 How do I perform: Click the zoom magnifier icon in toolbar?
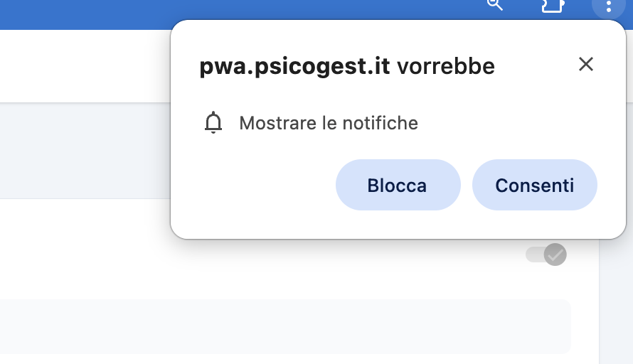tap(494, 5)
